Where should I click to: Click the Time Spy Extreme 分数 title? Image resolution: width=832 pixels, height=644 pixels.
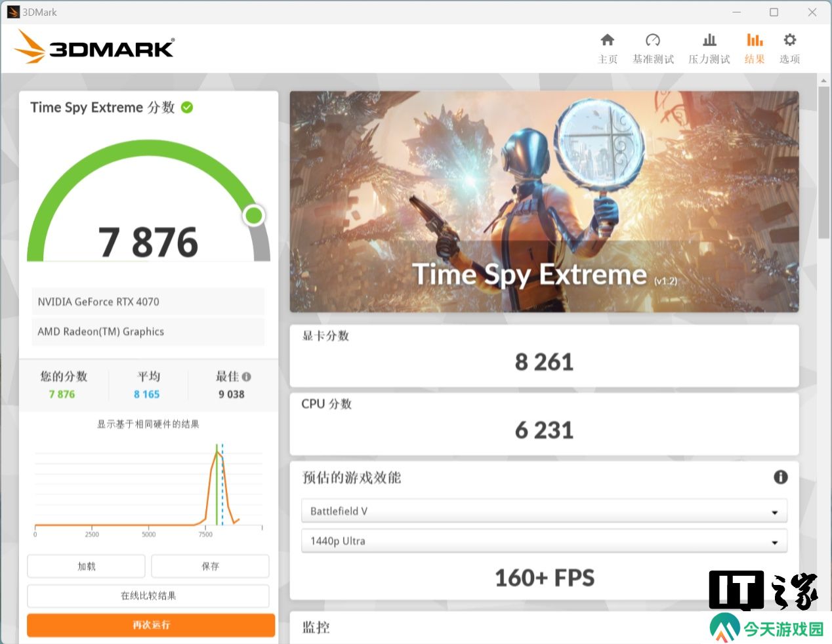click(x=102, y=108)
